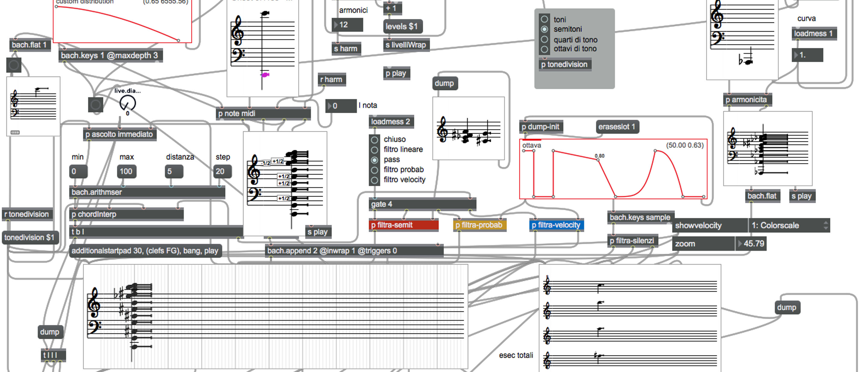This screenshot has width=868, height=372.
Task: Select the 'chiuso' filter mode
Action: click(x=374, y=140)
